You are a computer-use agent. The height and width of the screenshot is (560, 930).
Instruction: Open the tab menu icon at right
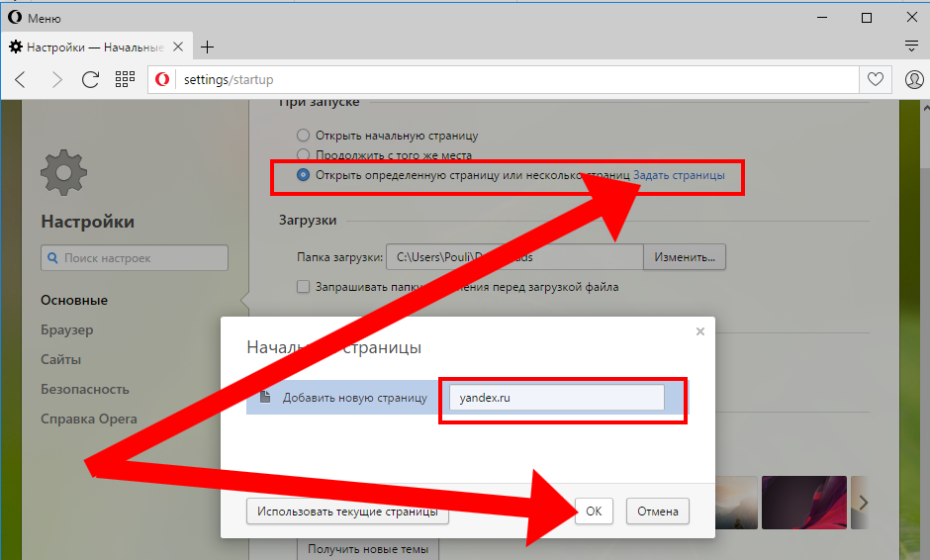click(911, 47)
